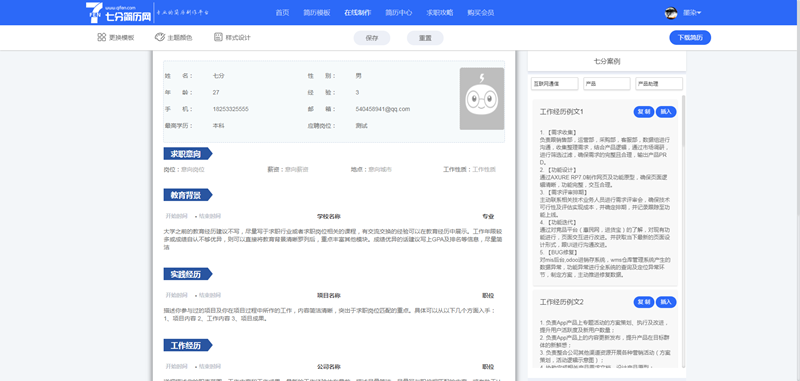Copy 工作经历例文1 with 复制 button
This screenshot has height=381, width=800.
[644, 112]
